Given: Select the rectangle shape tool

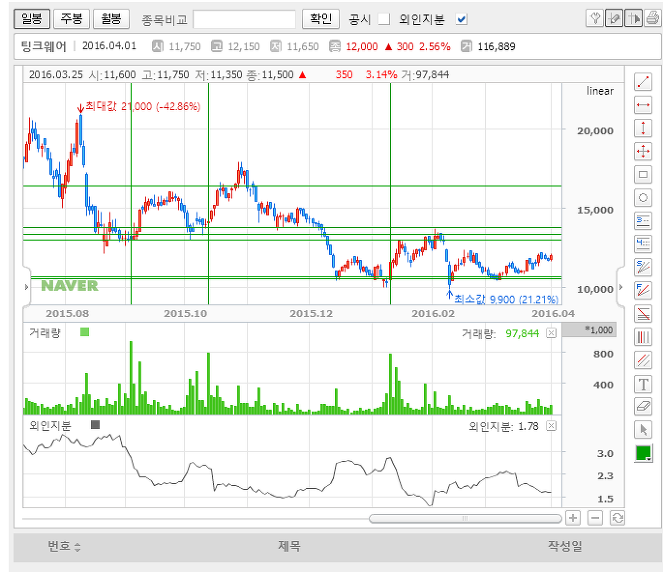Looking at the screenshot, I should click(x=643, y=174).
